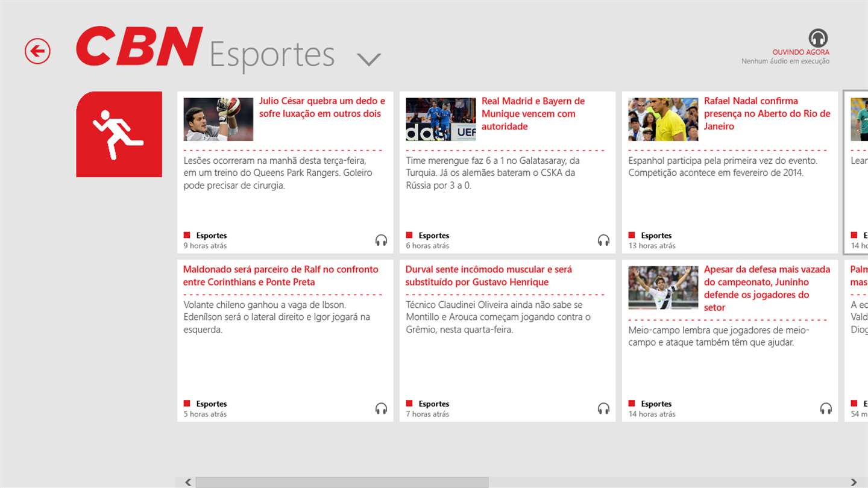This screenshot has height=488, width=868.
Task: Open headline 'Durval sente incômodo muscular'
Action: point(489,275)
